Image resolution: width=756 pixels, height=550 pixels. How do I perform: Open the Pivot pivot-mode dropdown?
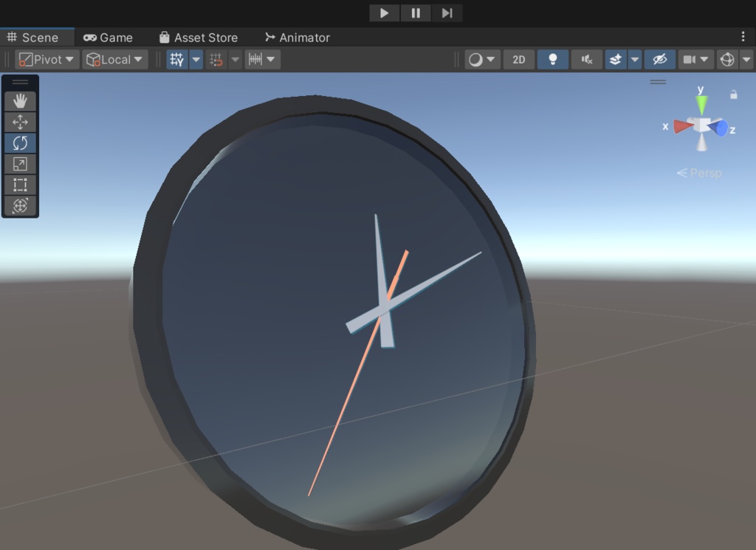pyautogui.click(x=46, y=59)
